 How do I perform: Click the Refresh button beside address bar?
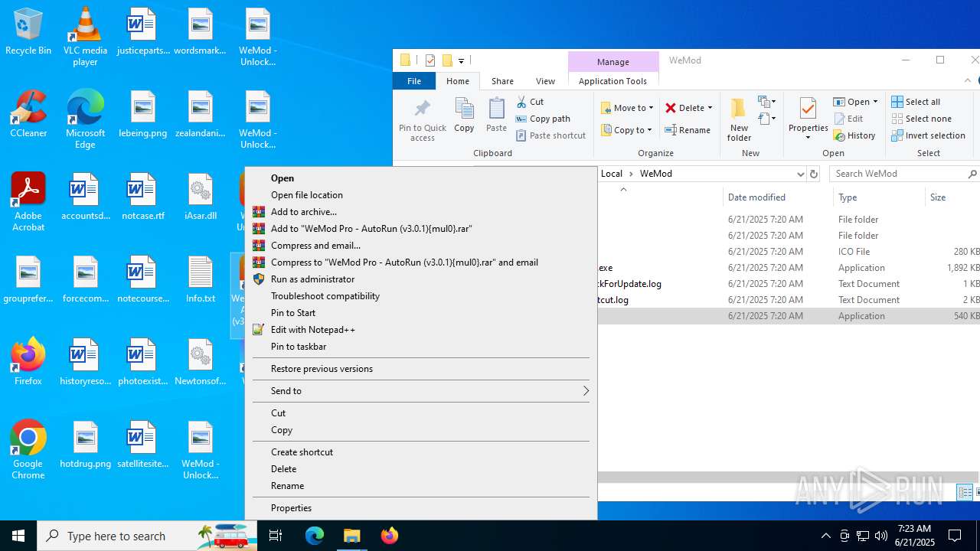click(814, 174)
